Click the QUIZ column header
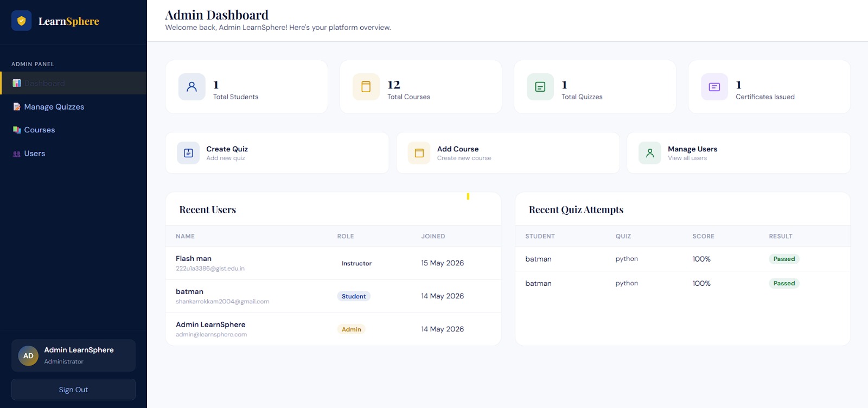This screenshot has height=408, width=868. click(623, 237)
